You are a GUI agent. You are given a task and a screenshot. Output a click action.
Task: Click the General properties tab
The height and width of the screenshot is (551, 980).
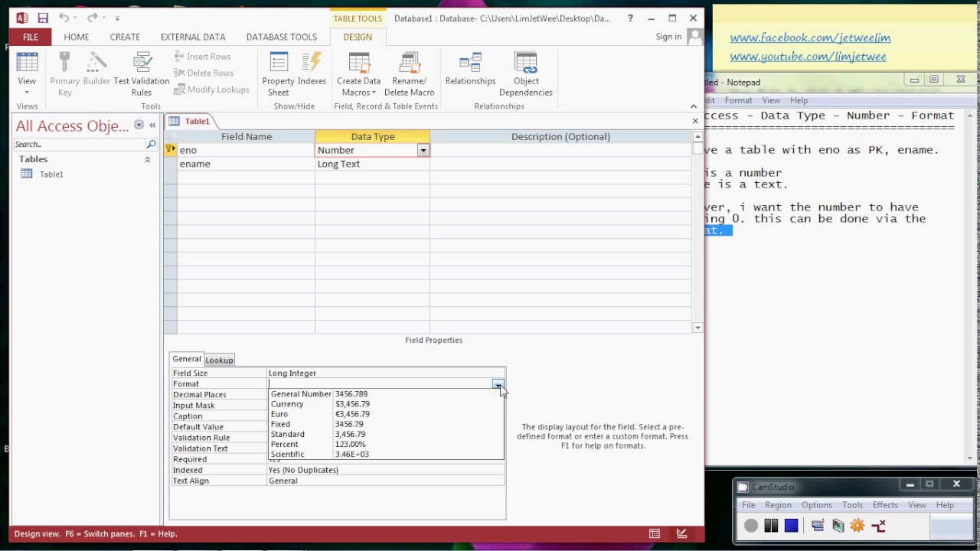(186, 359)
